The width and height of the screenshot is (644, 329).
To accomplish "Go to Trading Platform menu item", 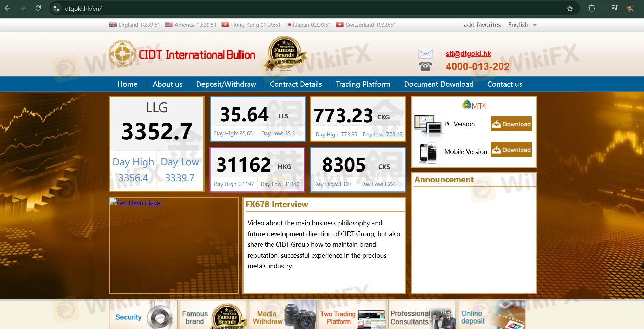I will 363,84.
